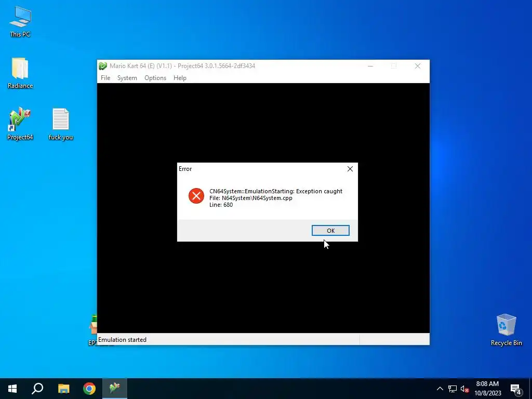The width and height of the screenshot is (532, 399).
Task: Click the Project64 taskbar button
Action: point(115,389)
